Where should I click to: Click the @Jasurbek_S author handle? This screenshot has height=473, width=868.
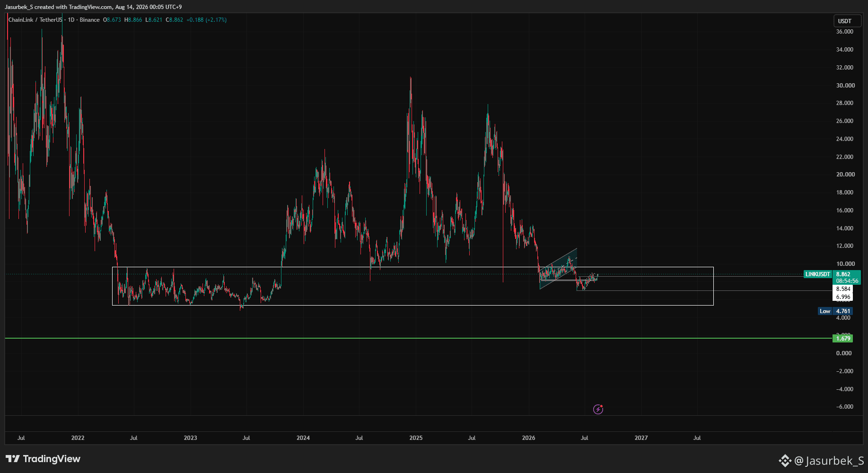pyautogui.click(x=829, y=460)
